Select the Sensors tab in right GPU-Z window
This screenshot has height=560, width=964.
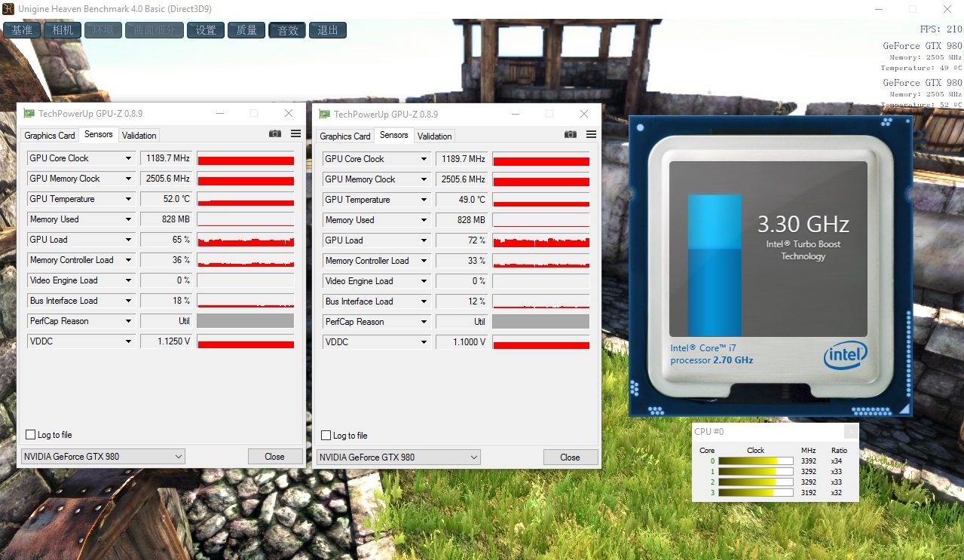pyautogui.click(x=394, y=135)
